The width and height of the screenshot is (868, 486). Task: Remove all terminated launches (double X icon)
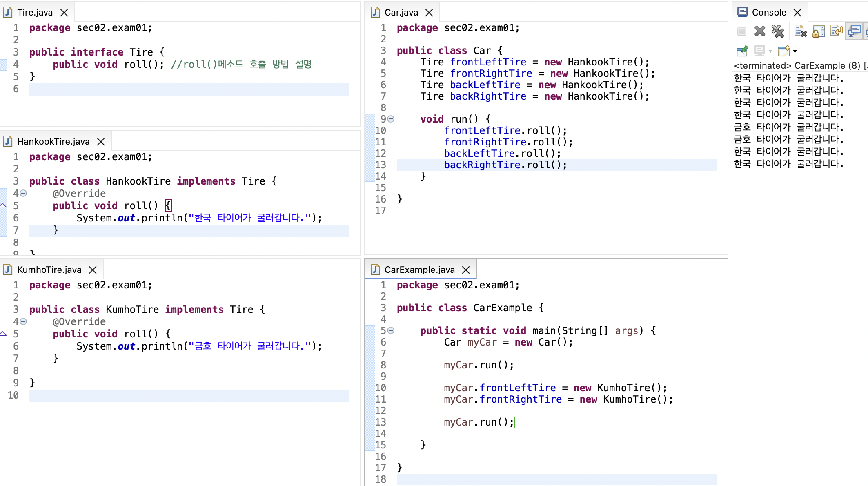pos(778,31)
